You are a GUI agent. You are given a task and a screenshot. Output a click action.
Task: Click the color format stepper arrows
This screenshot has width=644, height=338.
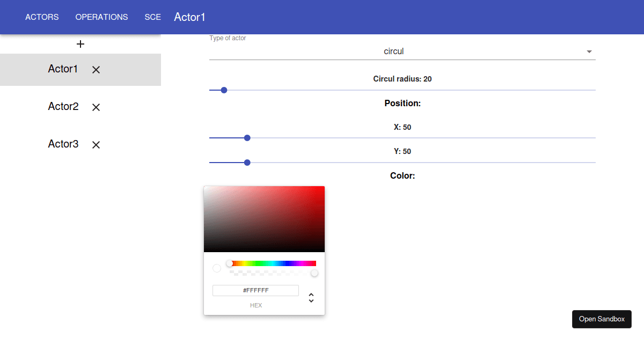click(311, 297)
